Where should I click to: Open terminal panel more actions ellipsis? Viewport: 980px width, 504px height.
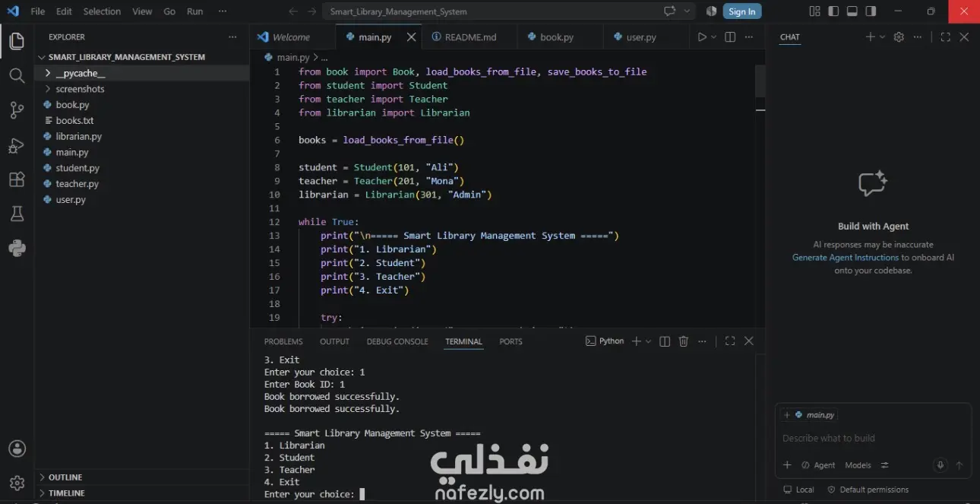click(x=703, y=341)
